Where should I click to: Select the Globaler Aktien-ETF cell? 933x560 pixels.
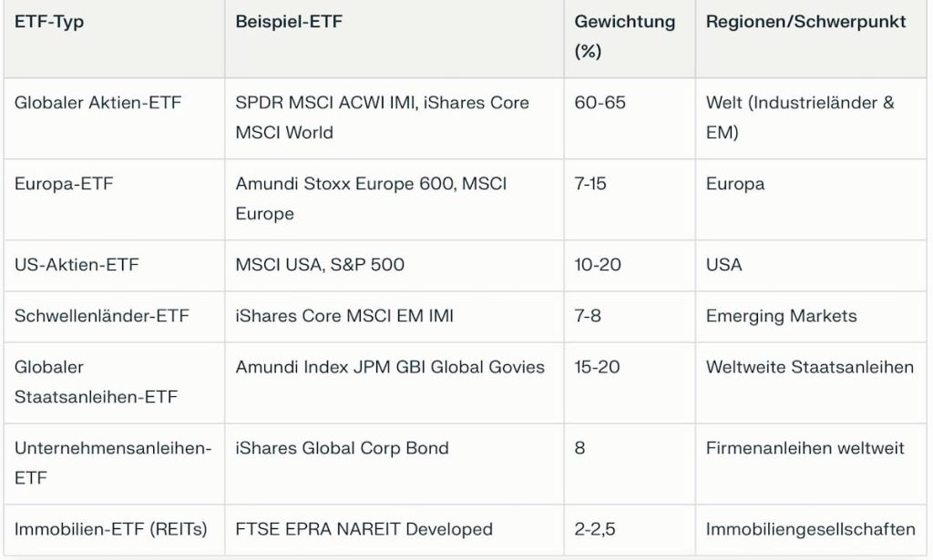97,103
